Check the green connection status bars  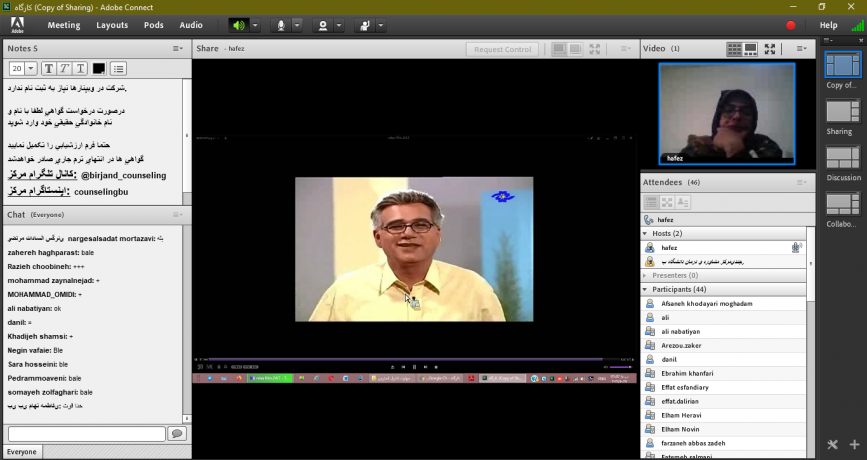click(x=857, y=25)
